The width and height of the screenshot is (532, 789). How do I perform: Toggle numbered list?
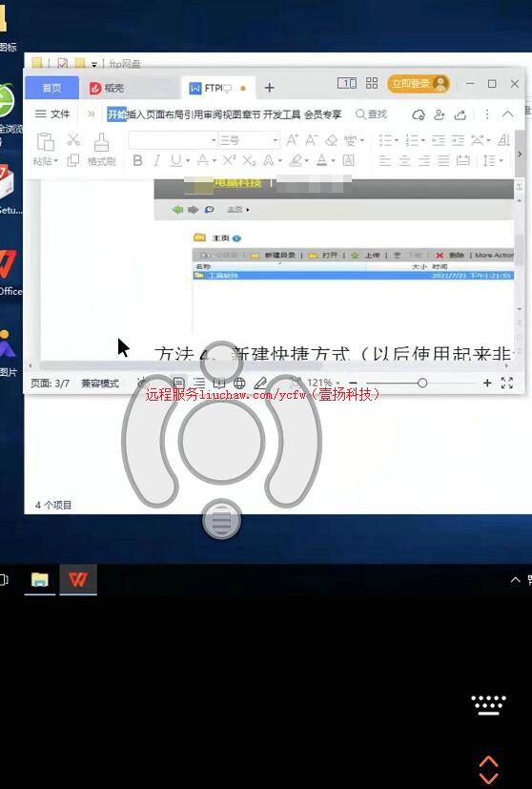(412, 140)
